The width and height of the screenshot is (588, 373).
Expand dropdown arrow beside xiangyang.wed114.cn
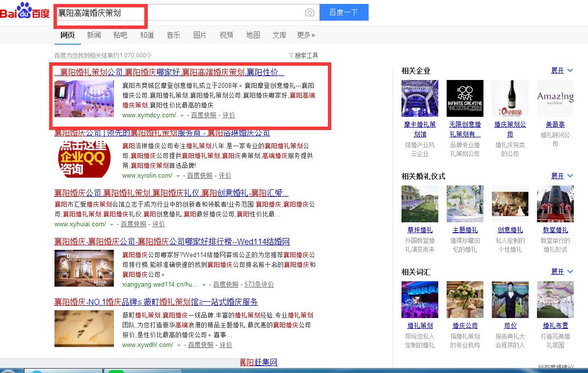(204, 285)
